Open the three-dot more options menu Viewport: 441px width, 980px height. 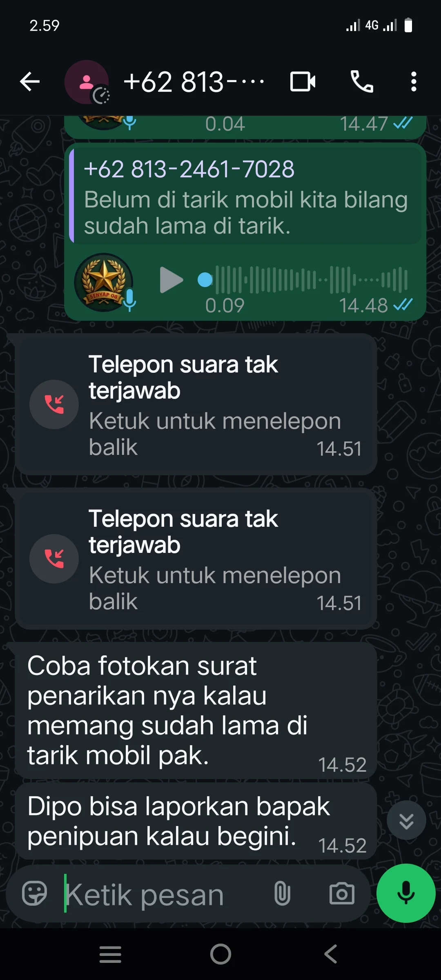click(414, 82)
